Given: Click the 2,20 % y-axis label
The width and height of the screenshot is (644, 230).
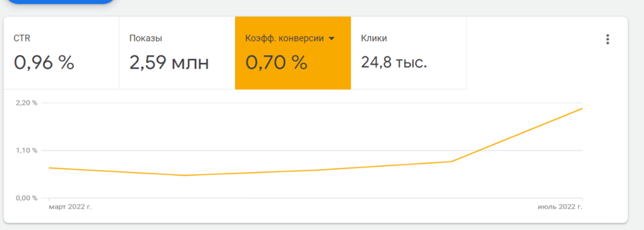Looking at the screenshot, I should [26, 102].
